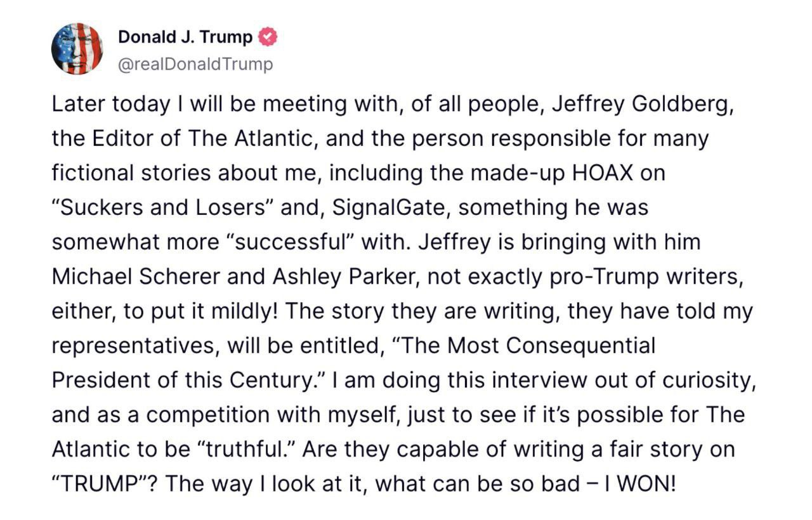This screenshot has width=812, height=520.
Task: Click the opening words "Later today"
Action: pyautogui.click(x=103, y=104)
